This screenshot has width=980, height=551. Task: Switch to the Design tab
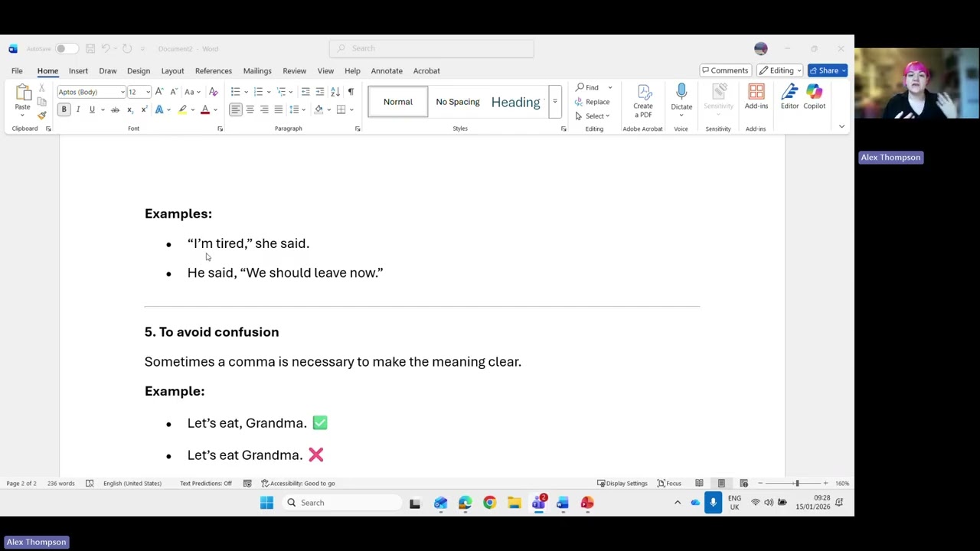(139, 70)
